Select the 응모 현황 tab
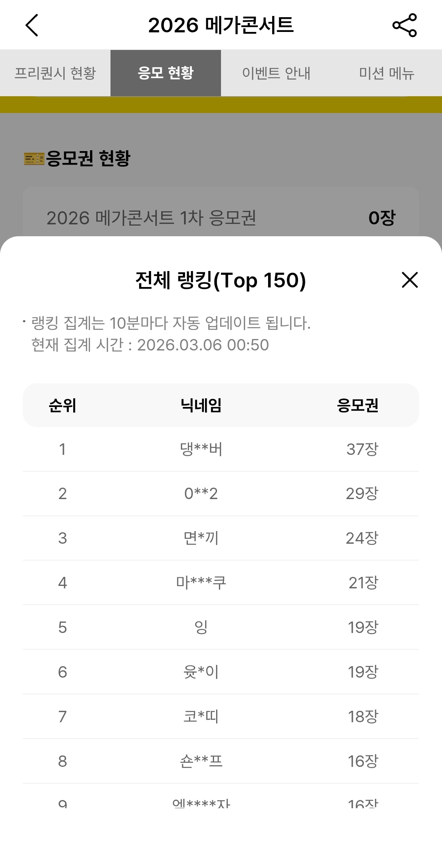Image resolution: width=442 pixels, height=868 pixels. tap(166, 73)
